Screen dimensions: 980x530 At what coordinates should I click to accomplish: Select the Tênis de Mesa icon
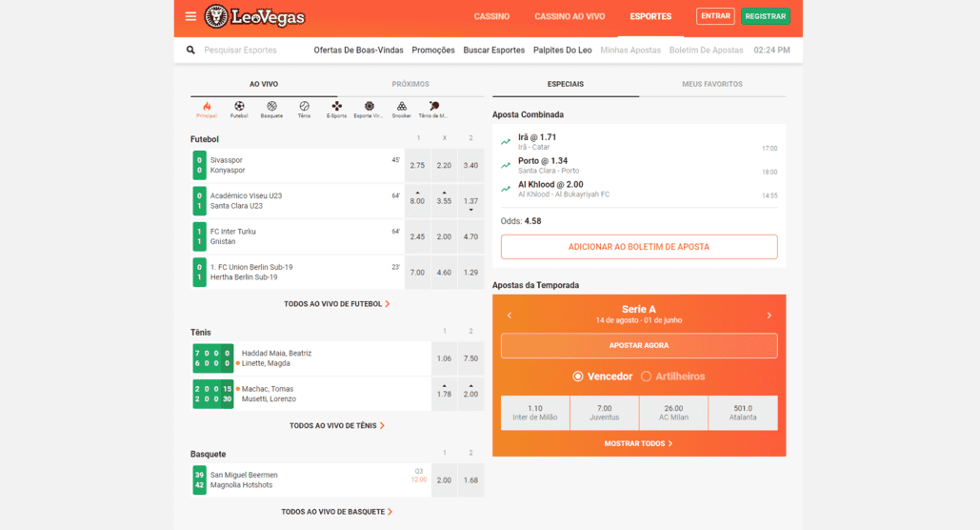[433, 110]
